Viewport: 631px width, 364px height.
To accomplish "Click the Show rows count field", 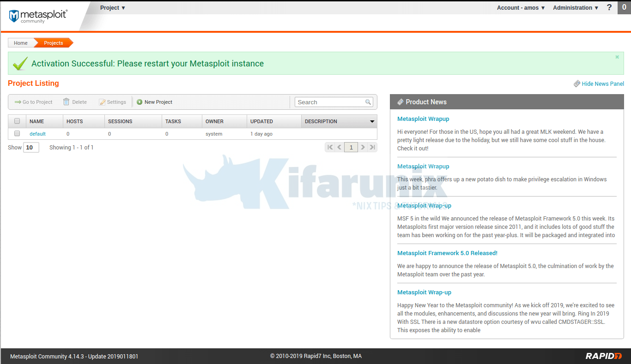I will [x=31, y=148].
